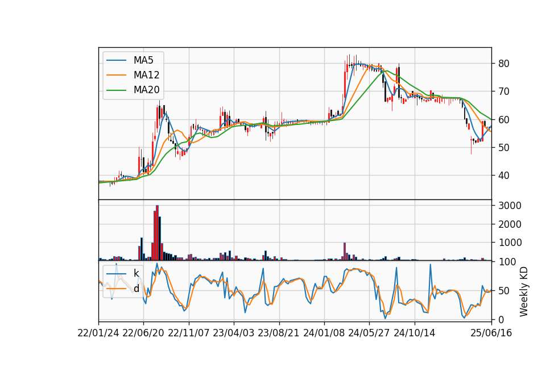Click the volume axis value 3000

pos(510,206)
